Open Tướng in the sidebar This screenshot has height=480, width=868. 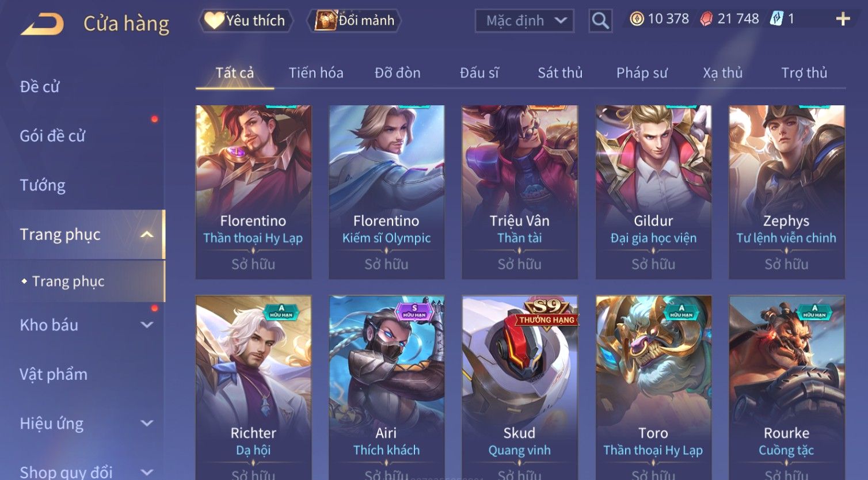(x=43, y=185)
